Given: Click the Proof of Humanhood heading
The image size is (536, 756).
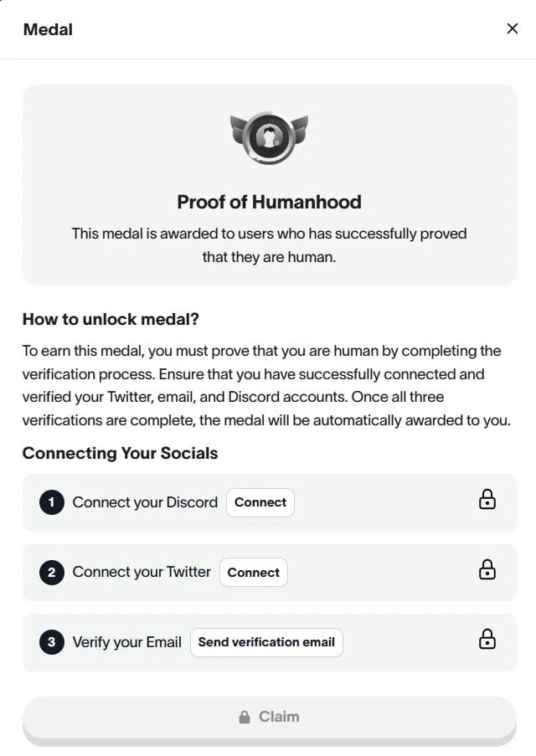Looking at the screenshot, I should [x=269, y=202].
